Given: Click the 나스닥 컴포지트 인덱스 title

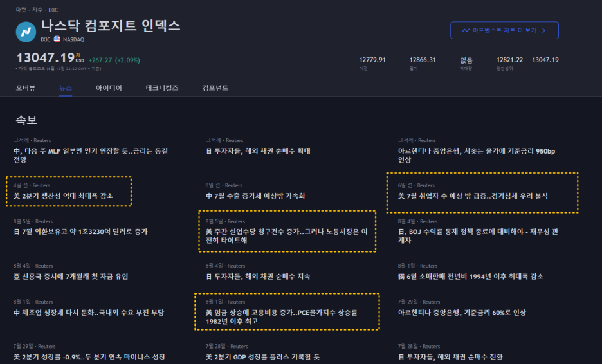Looking at the screenshot, I should [111, 26].
